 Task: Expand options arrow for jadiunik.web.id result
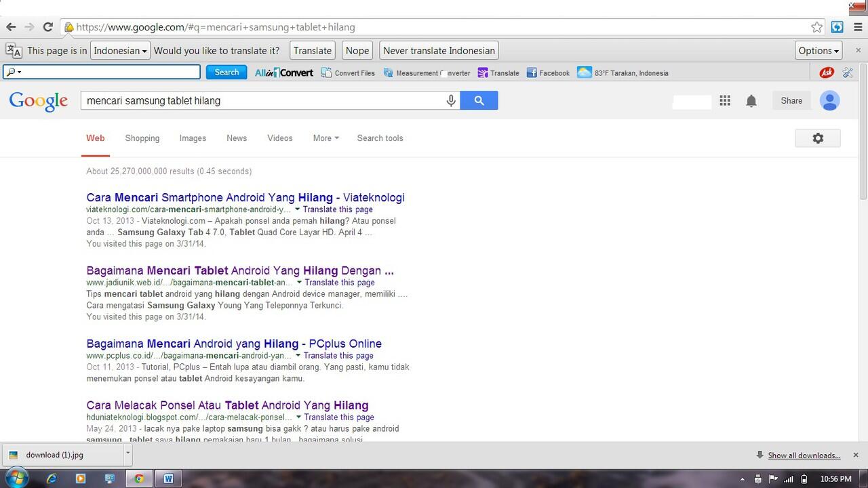[x=299, y=282]
